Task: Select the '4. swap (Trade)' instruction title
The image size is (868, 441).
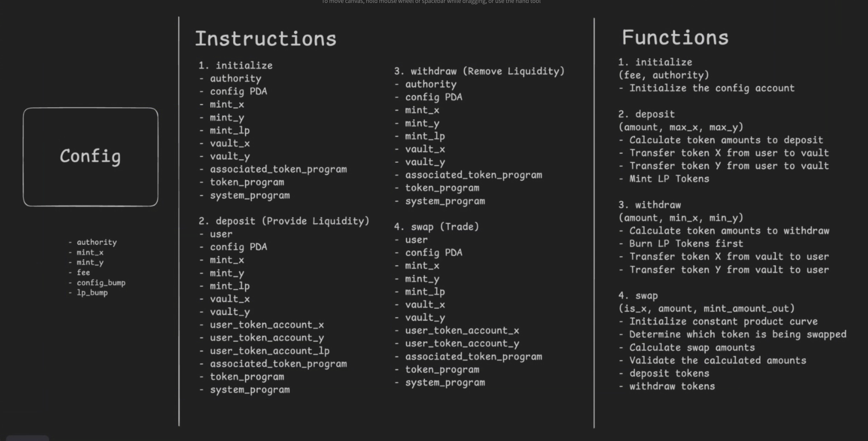Action: pyautogui.click(x=436, y=227)
